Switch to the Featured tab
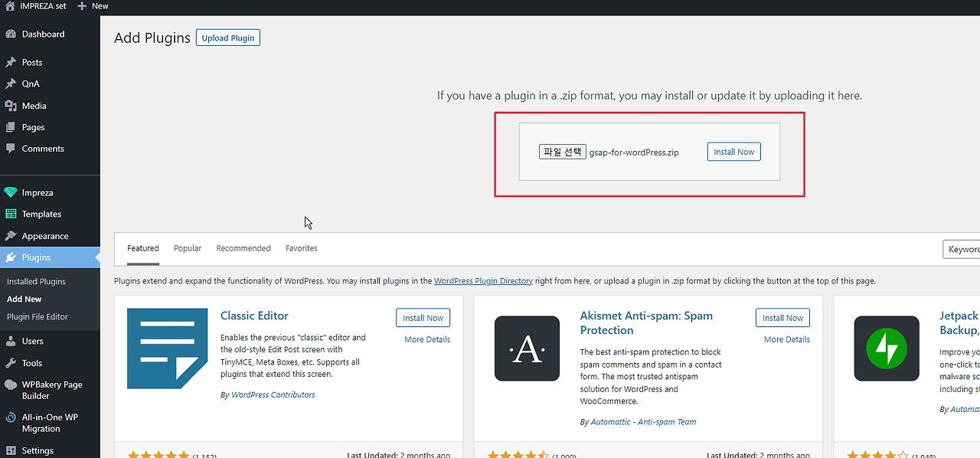 [x=143, y=249]
